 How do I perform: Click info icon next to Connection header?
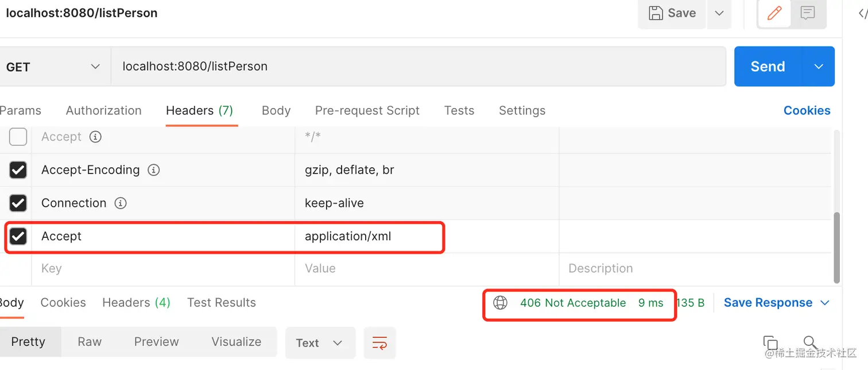pyautogui.click(x=120, y=203)
